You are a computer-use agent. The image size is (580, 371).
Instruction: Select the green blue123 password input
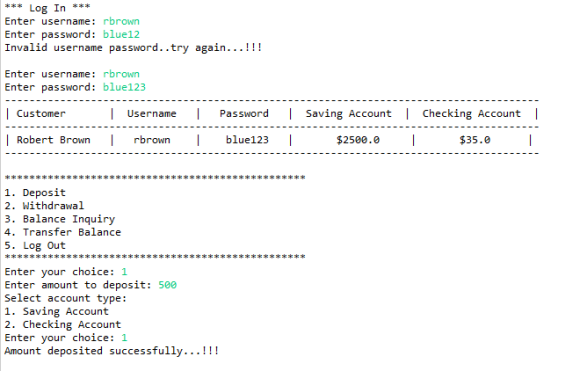124,87
